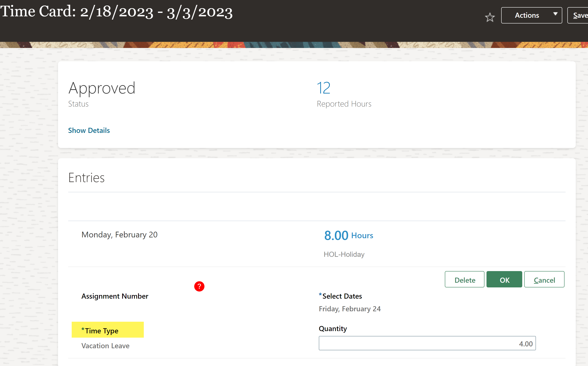Viewport: 588px width, 366px height.
Task: Open the 8.00 Hours entry link
Action: point(348,235)
